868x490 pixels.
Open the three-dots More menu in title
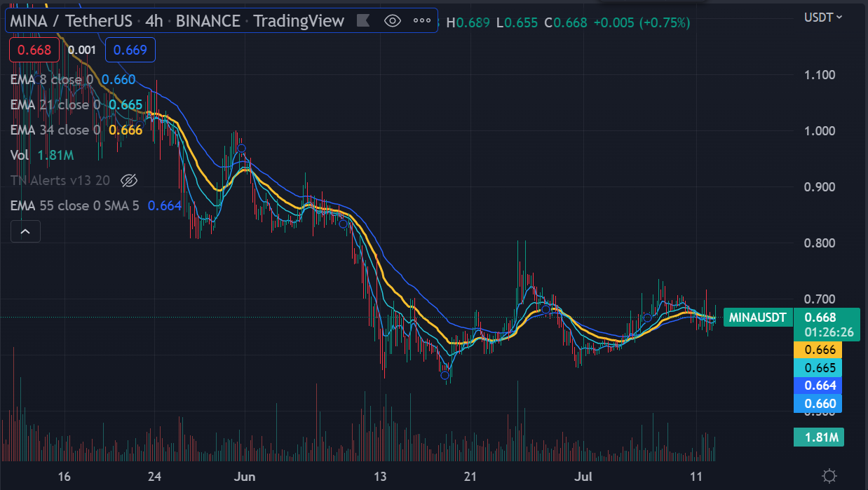(422, 21)
